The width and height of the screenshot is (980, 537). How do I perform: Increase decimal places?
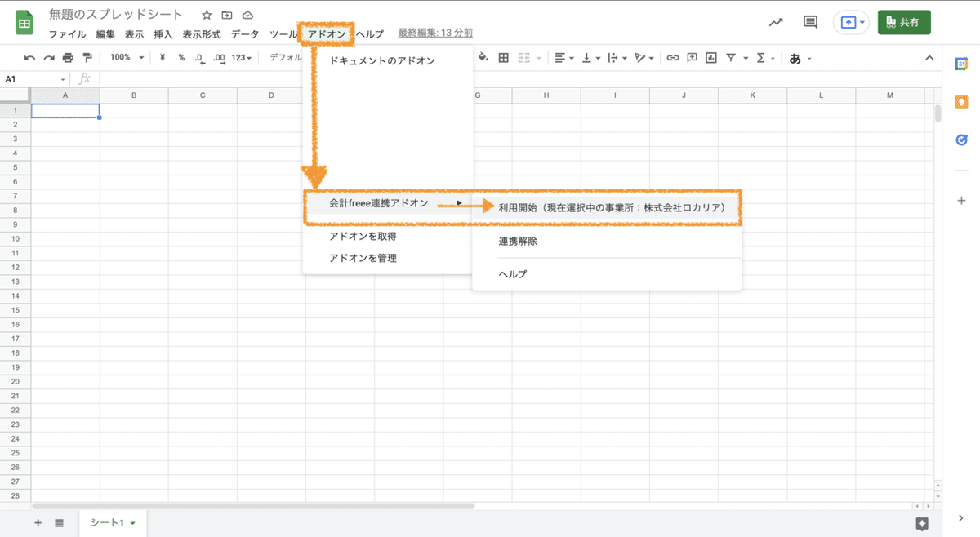click(x=219, y=58)
